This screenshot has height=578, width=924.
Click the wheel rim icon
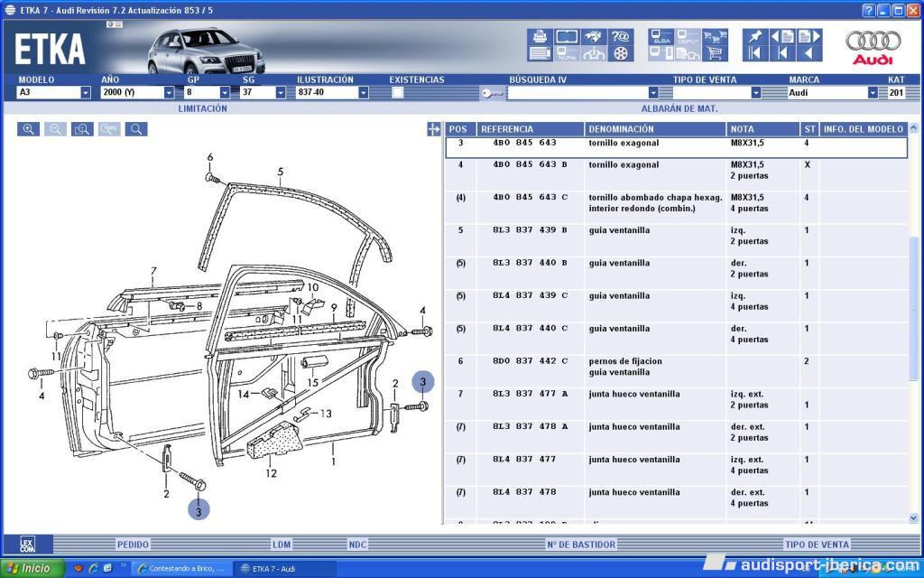[621, 53]
